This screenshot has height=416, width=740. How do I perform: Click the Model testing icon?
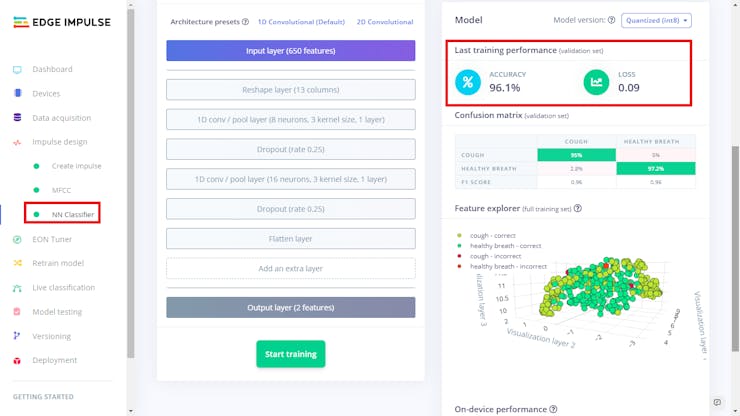17,311
